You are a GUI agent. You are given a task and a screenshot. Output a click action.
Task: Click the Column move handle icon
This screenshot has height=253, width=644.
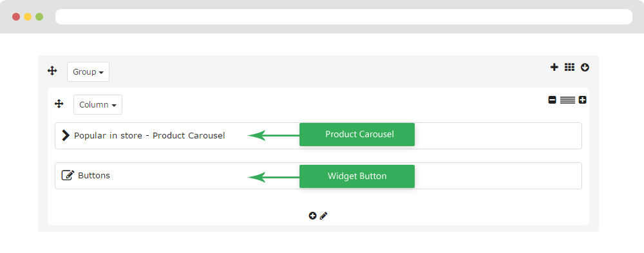(x=59, y=104)
